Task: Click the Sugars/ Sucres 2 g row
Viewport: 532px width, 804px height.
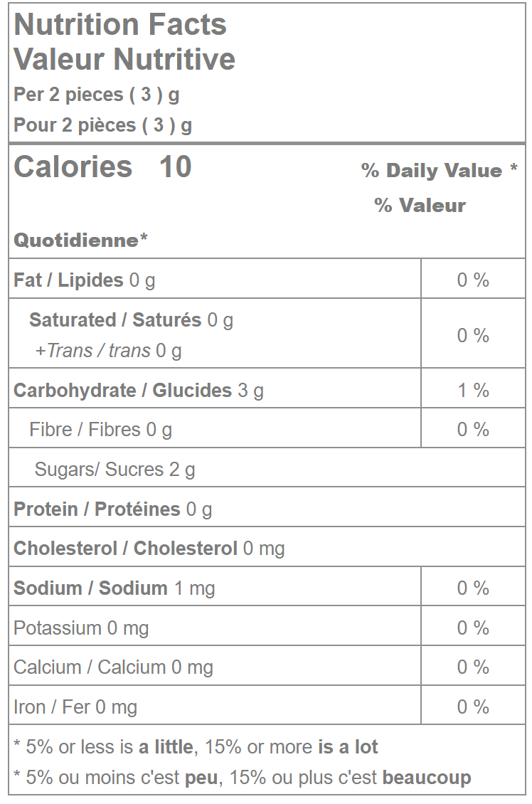Action: 115,470
